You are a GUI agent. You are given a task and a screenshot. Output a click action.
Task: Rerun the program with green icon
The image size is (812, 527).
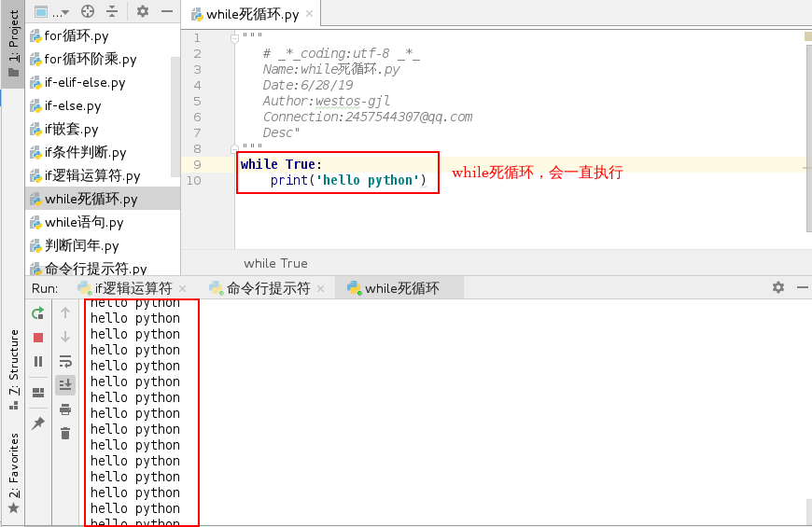pyautogui.click(x=38, y=313)
